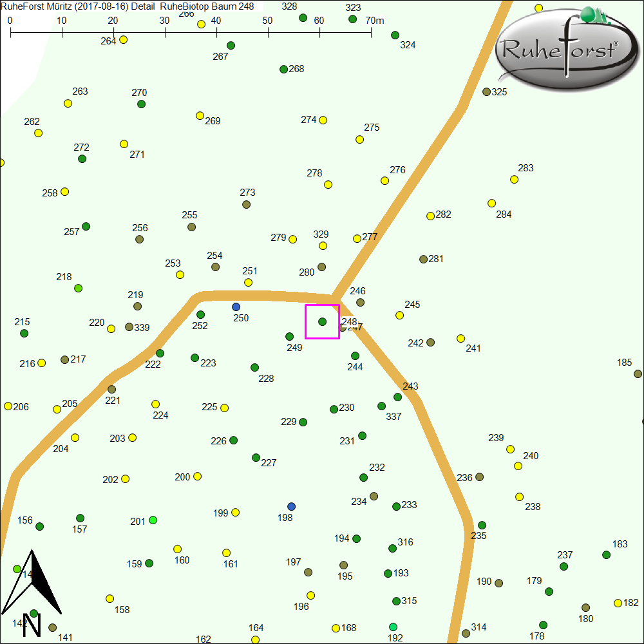
Task: Select the olive tree marker 325
Action: tap(487, 92)
